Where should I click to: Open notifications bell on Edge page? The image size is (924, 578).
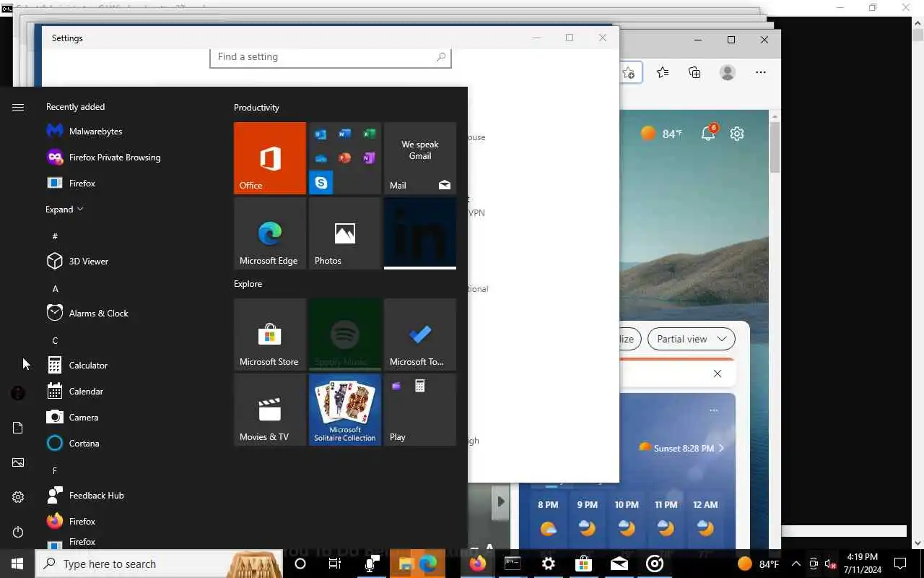709,132
